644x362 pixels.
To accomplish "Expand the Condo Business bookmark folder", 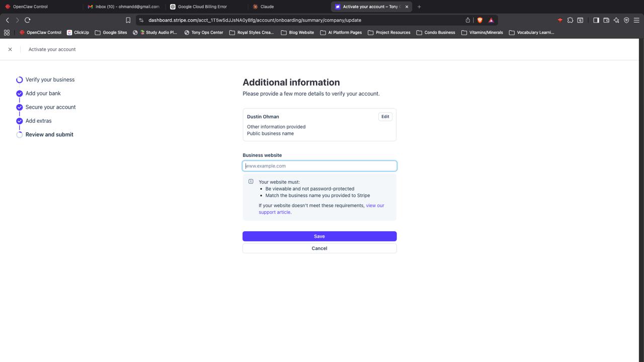I will [435, 33].
